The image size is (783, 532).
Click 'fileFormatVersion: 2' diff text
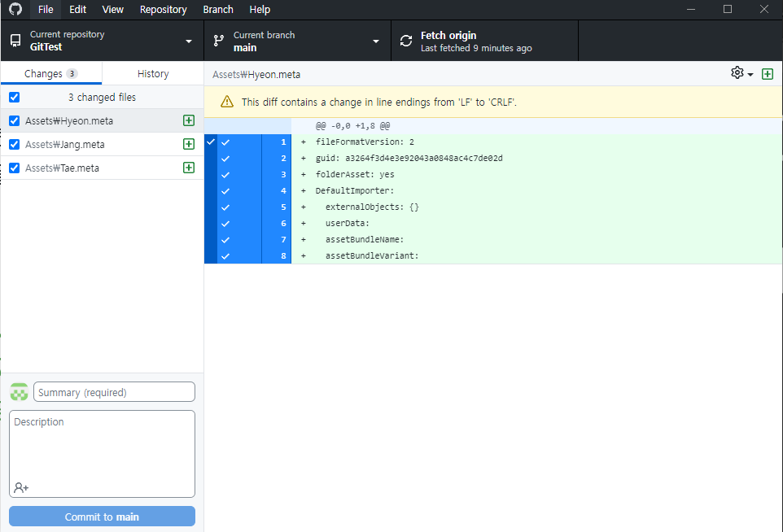(x=365, y=142)
